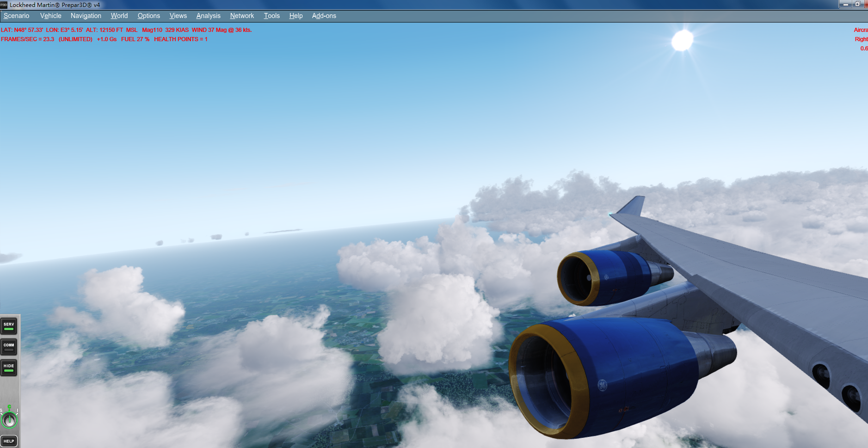Open the Options menu

(x=148, y=15)
